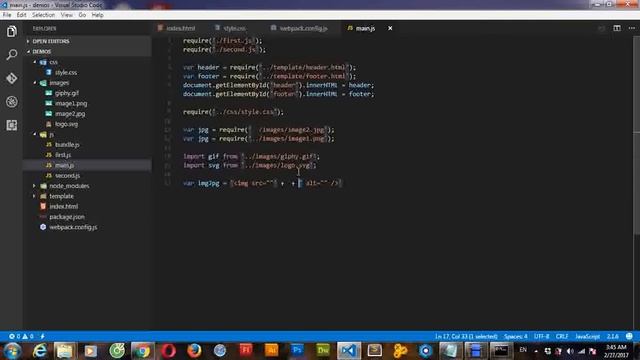This screenshot has height=360, width=640.
Task: Collapse the images folder
Action: pyautogui.click(x=59, y=83)
